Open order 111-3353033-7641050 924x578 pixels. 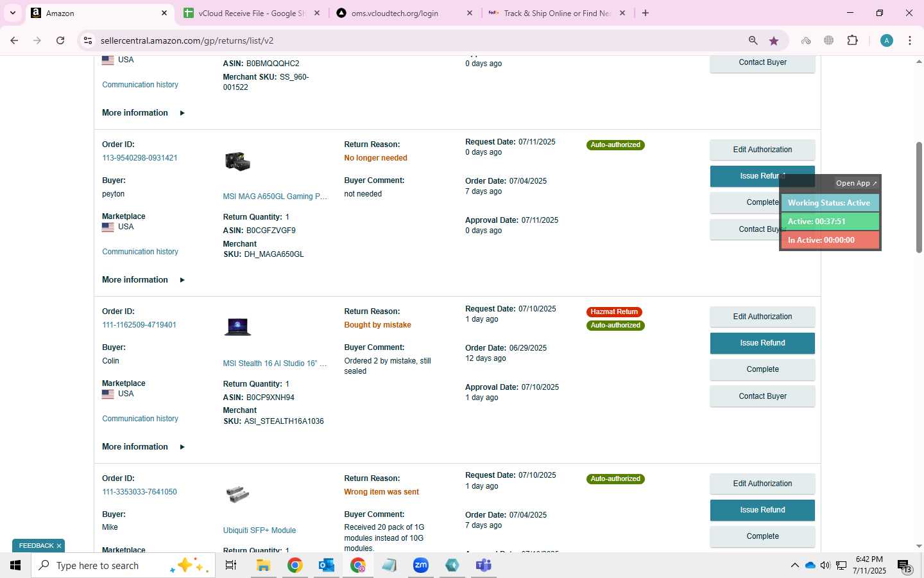coord(139,492)
